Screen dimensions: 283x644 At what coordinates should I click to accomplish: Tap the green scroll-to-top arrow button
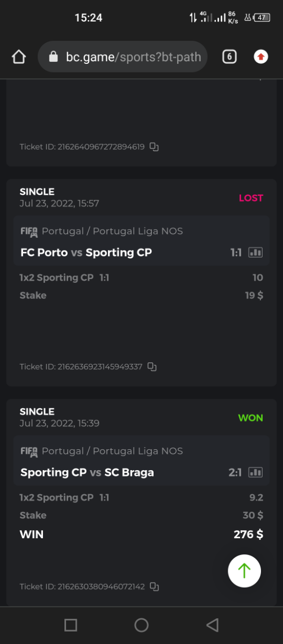click(244, 571)
